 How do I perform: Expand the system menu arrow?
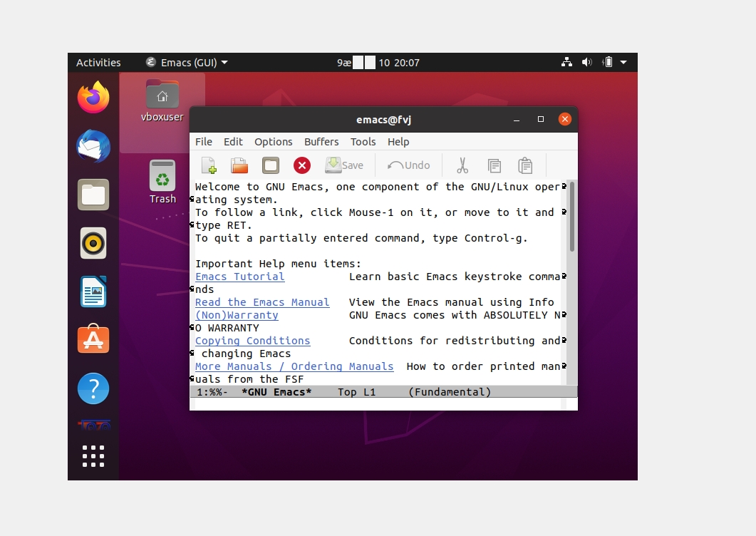[623, 63]
